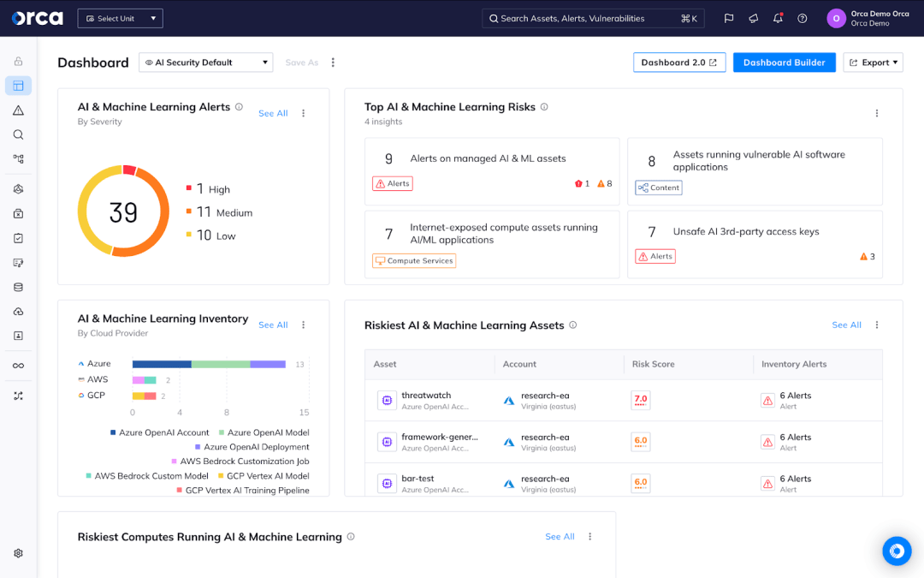Screen dimensions: 924x578
Task: Open Dashboard 2.0
Action: (x=678, y=63)
